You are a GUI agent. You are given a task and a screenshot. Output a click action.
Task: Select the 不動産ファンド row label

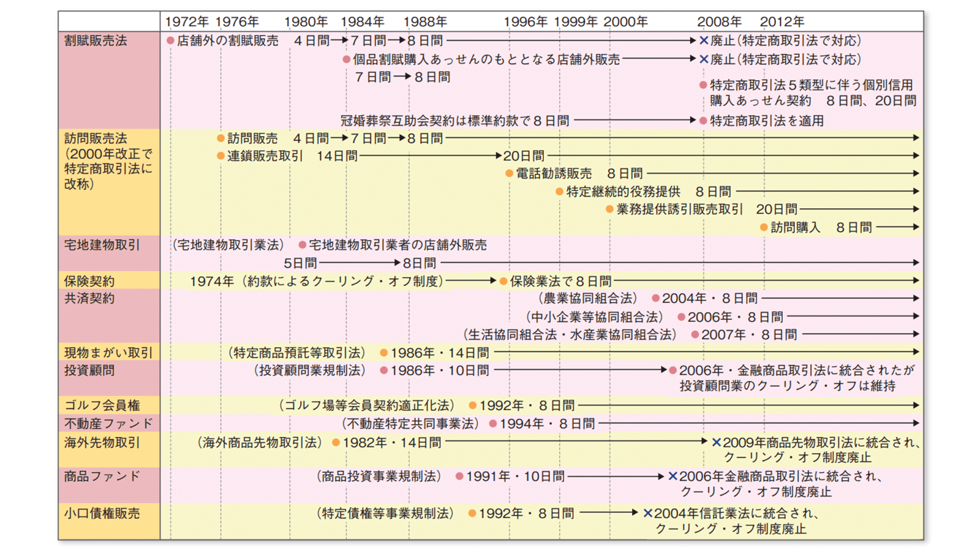[108, 424]
